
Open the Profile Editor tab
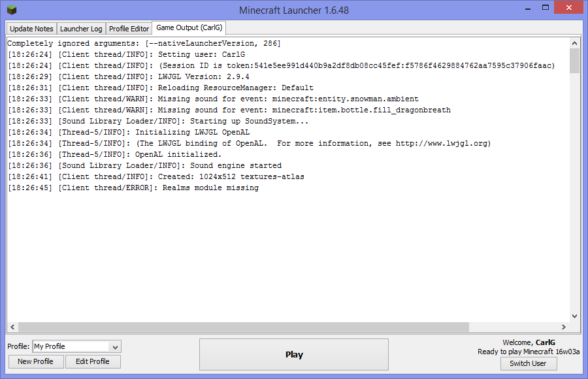click(129, 29)
